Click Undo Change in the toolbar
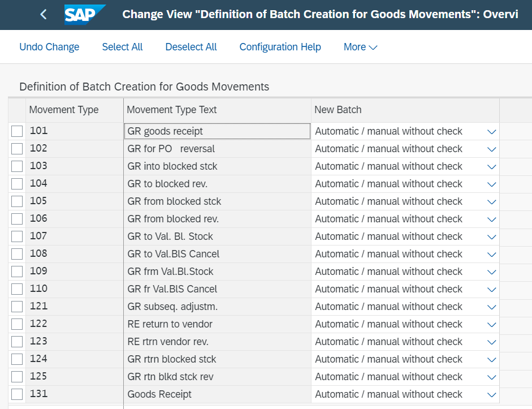 tap(49, 47)
